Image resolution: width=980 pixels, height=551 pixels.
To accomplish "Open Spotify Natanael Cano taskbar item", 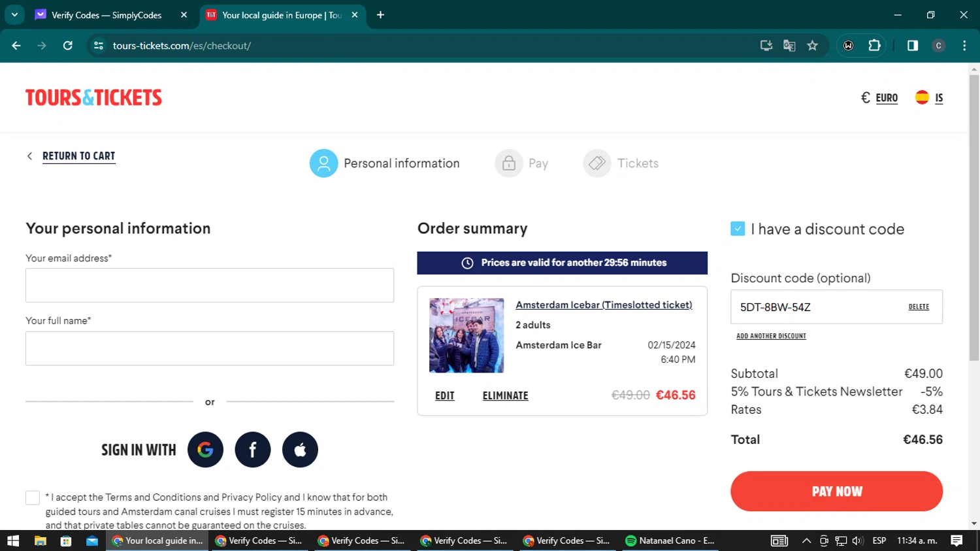I will [x=671, y=541].
